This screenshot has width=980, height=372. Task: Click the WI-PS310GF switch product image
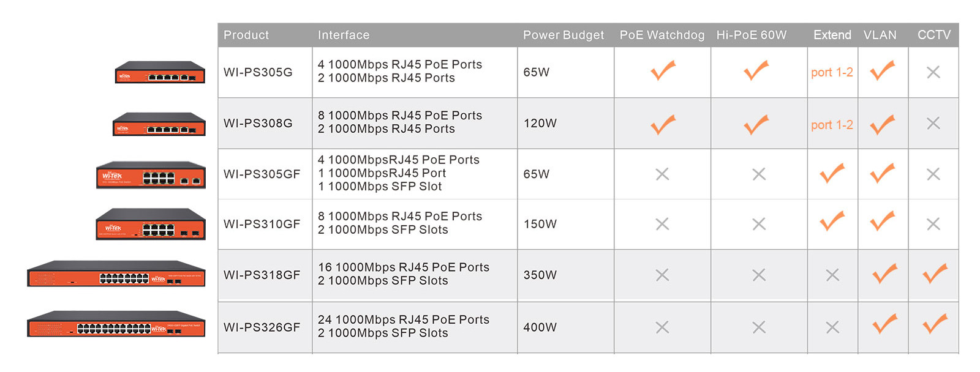151,225
